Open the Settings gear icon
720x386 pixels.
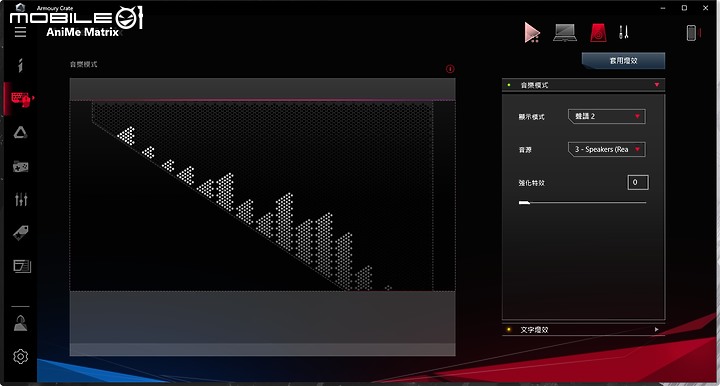21,357
